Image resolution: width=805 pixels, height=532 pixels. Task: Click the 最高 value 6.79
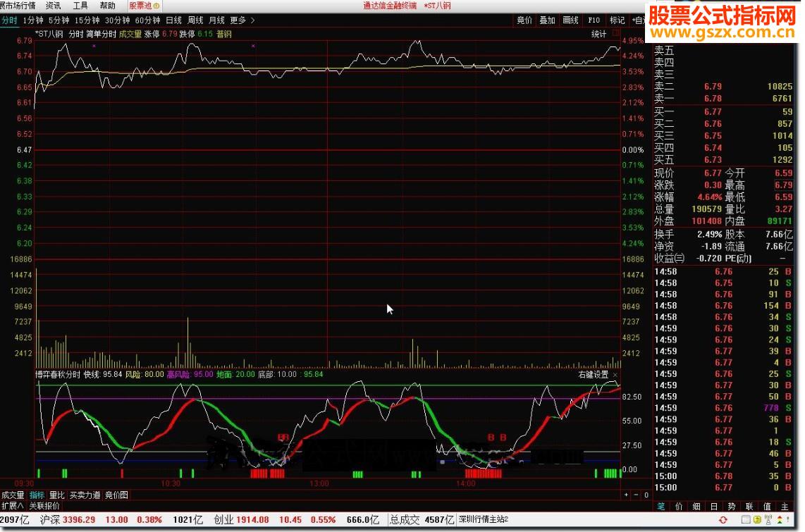(783, 185)
